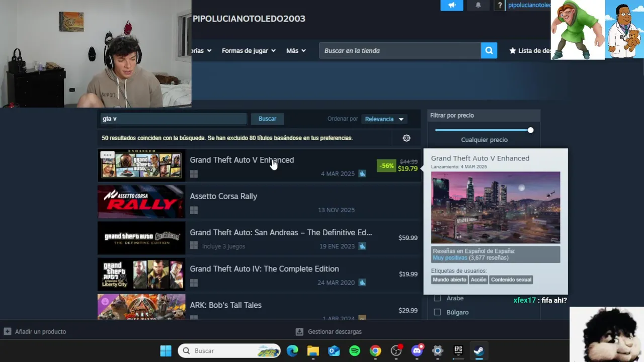
Task: Click the San Andreas Definitive Edition thumbnail
Action: tap(141, 238)
